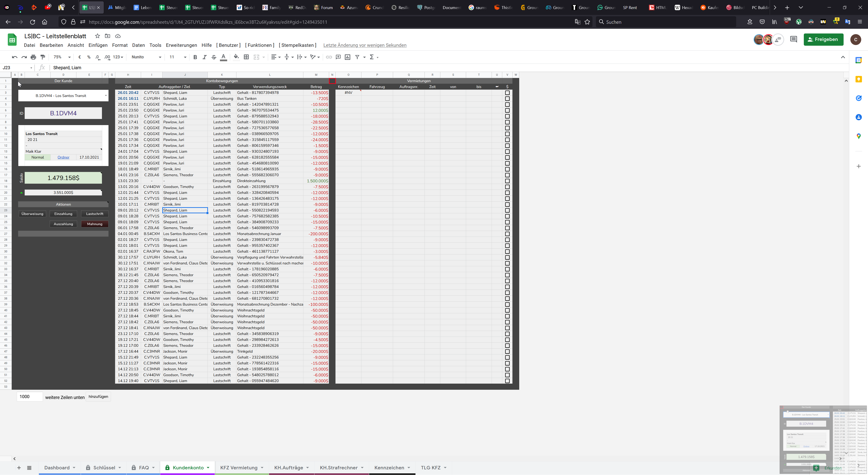Open Google Keep side panel
Image resolution: width=868 pixels, height=475 pixels.
click(x=859, y=79)
